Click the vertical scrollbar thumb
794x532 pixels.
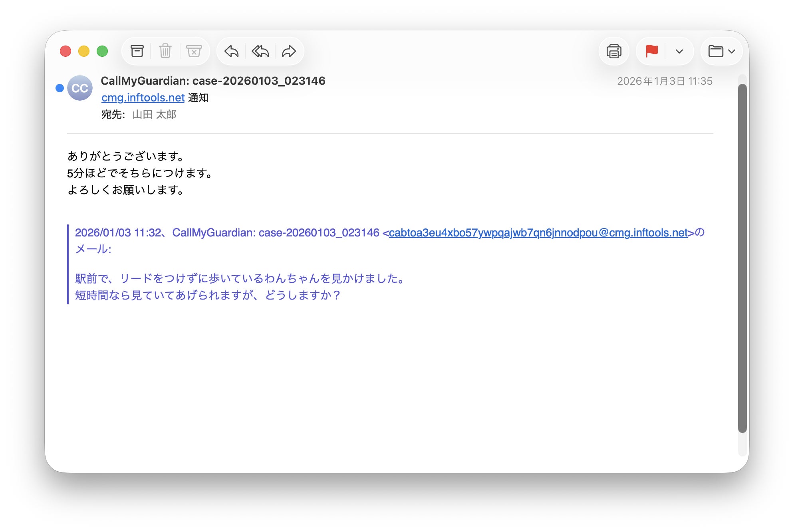[742, 258]
